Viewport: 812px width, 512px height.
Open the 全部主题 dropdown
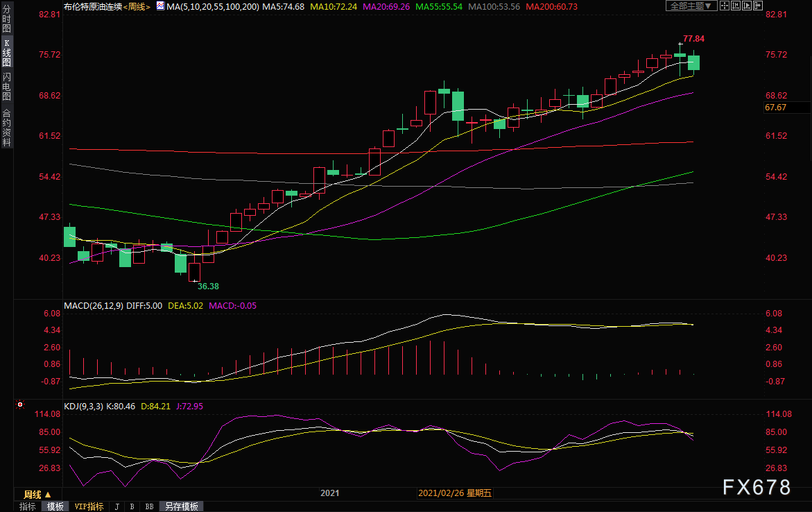[x=691, y=6]
